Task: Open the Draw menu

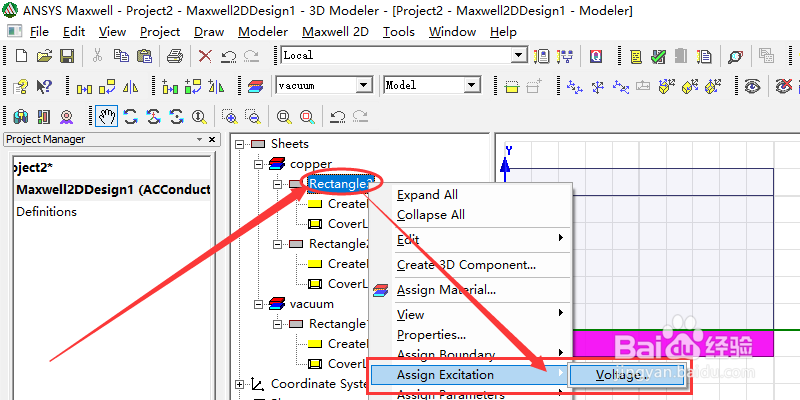Action: click(x=209, y=32)
